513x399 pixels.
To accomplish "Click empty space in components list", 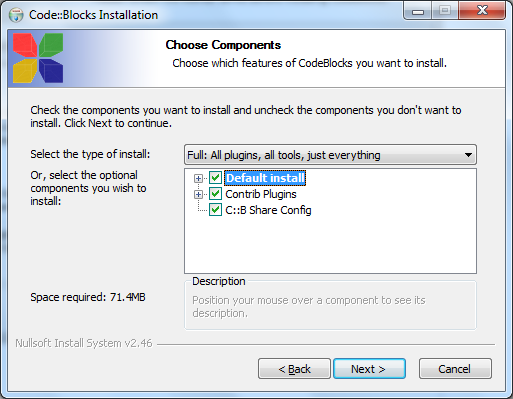I will coord(330,245).
